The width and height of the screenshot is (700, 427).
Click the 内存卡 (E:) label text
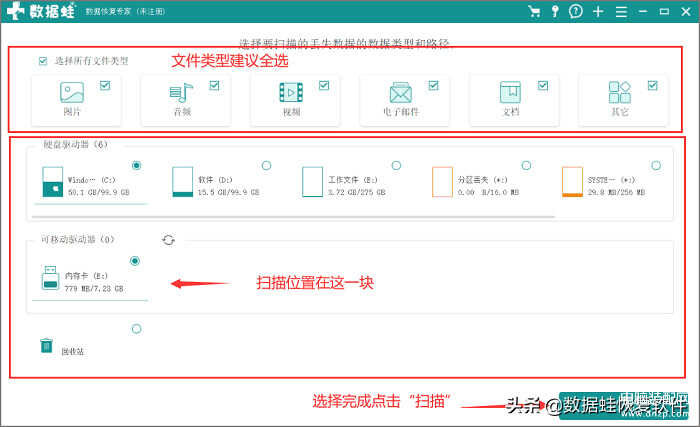click(x=86, y=276)
